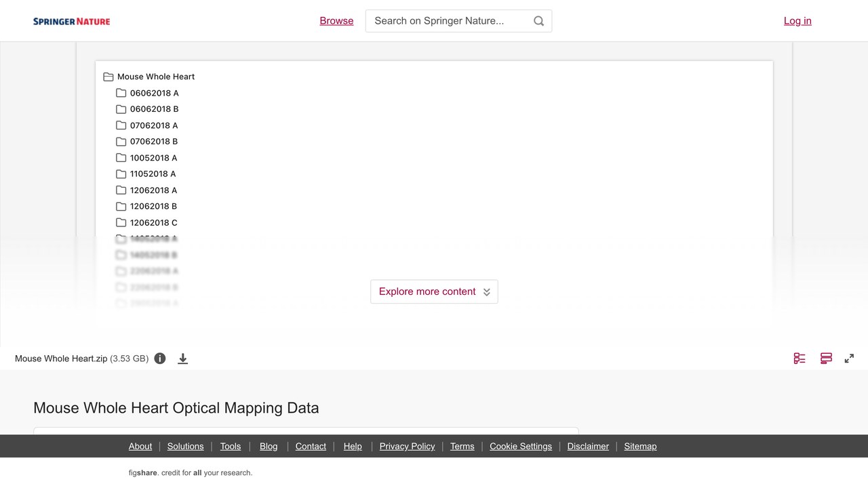Enter fullscreen file viewer
Image resolution: width=868 pixels, height=488 pixels.
coord(849,359)
